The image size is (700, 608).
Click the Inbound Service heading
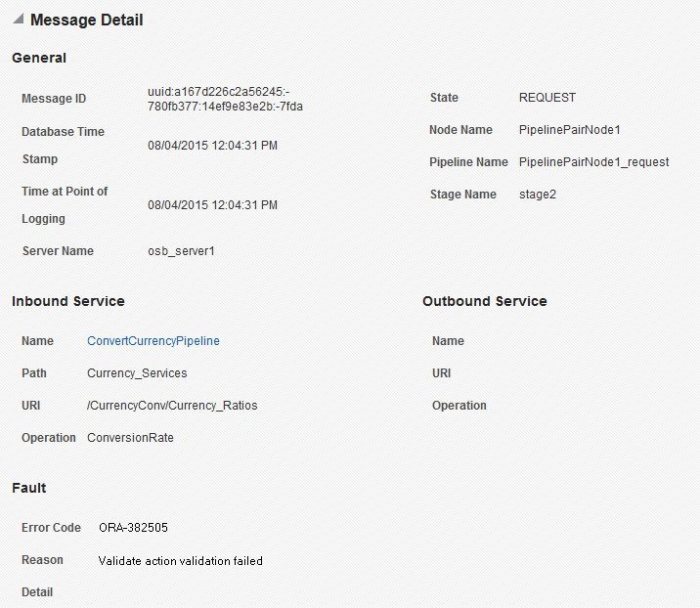(68, 301)
